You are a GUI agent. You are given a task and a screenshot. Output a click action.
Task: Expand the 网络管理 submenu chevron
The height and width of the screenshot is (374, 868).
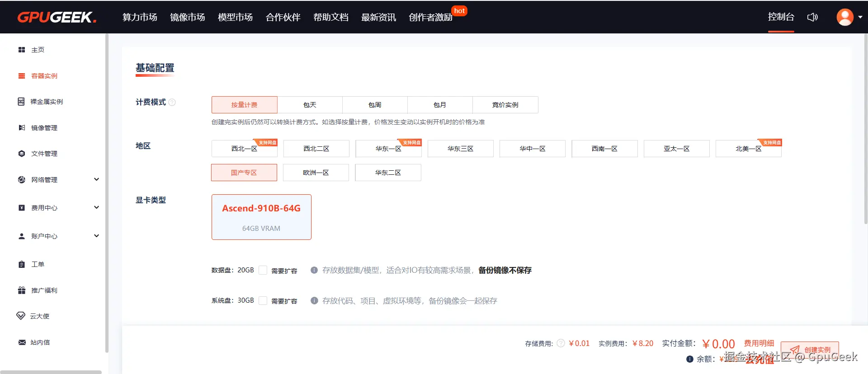96,179
